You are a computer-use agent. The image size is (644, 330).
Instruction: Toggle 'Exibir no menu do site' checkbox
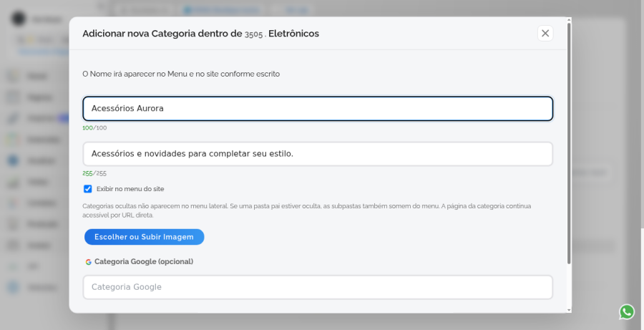click(x=87, y=189)
